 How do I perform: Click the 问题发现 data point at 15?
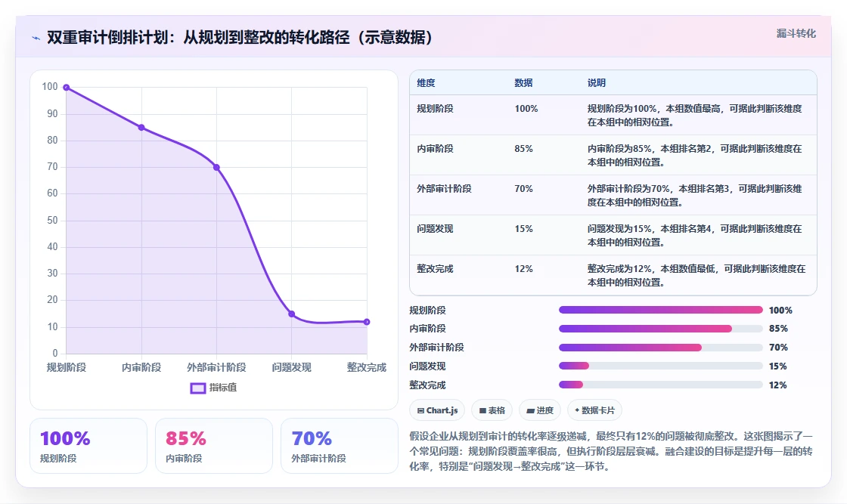coord(292,314)
